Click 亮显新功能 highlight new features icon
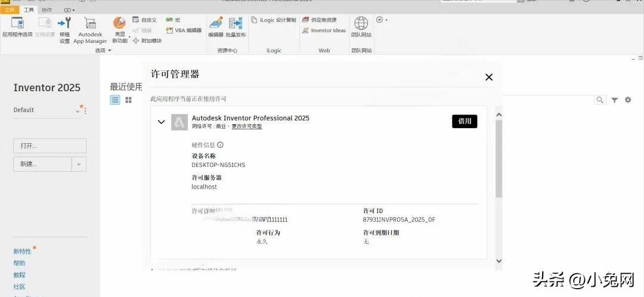The image size is (644, 297). 119,23
